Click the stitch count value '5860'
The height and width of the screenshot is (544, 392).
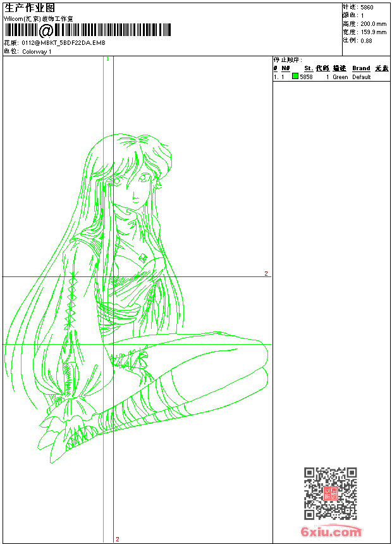coord(367,8)
